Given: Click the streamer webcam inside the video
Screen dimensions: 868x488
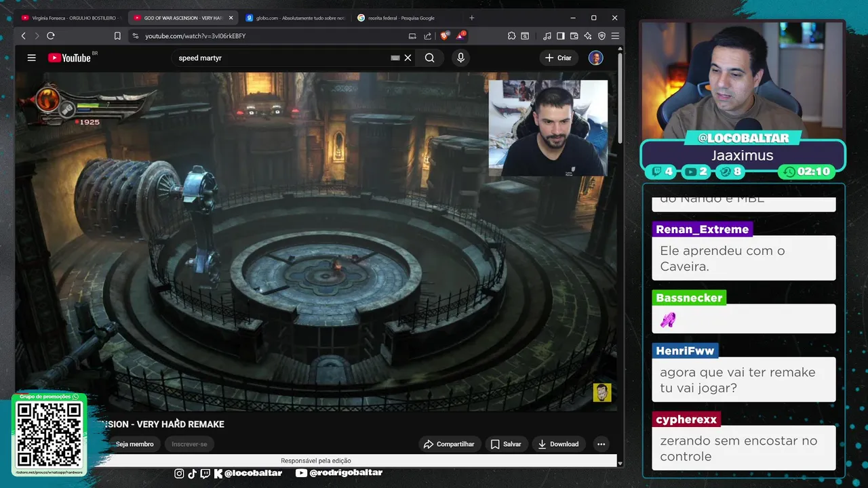Looking at the screenshot, I should 548,128.
